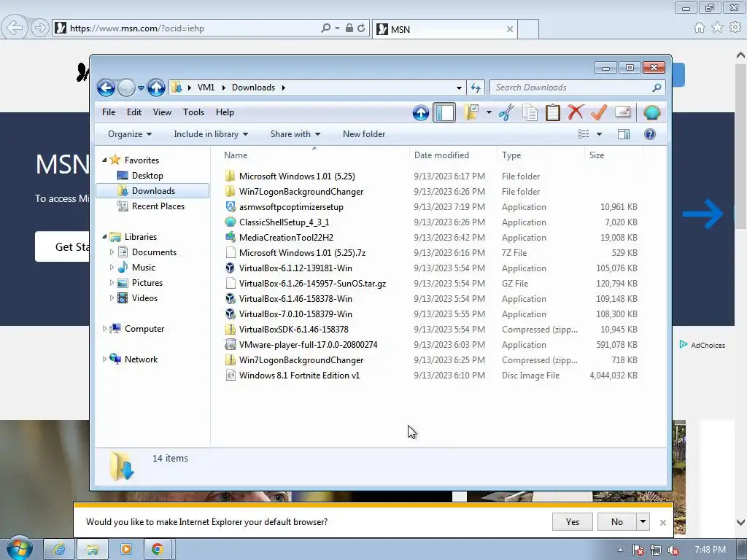The height and width of the screenshot is (560, 747).
Task: Click the Copy icon in toolbar
Action: [530, 113]
